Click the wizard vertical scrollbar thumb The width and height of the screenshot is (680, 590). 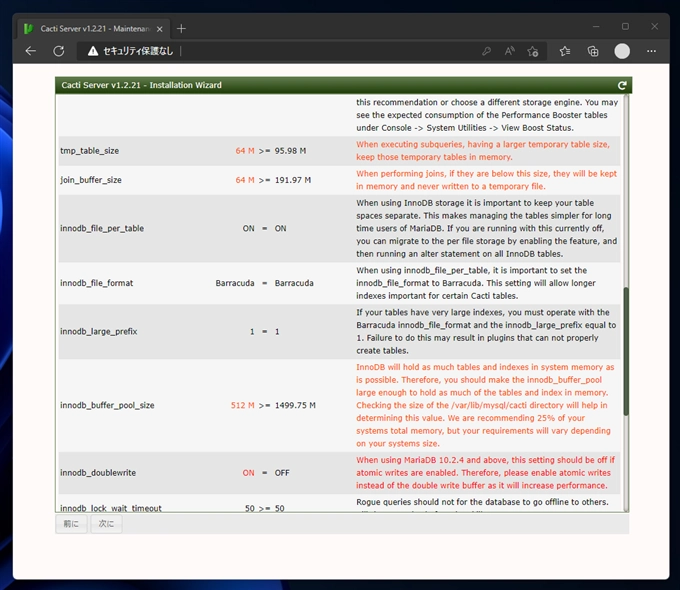626,351
